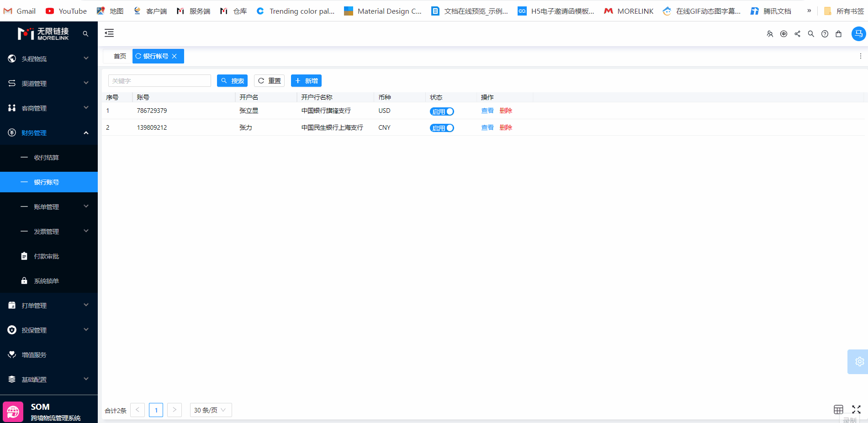Open the blue user avatar
868x423 pixels.
click(858, 34)
